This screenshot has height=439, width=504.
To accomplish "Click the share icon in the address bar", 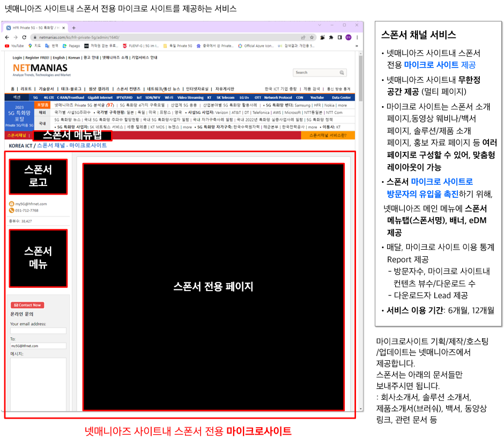I will click(x=303, y=38).
